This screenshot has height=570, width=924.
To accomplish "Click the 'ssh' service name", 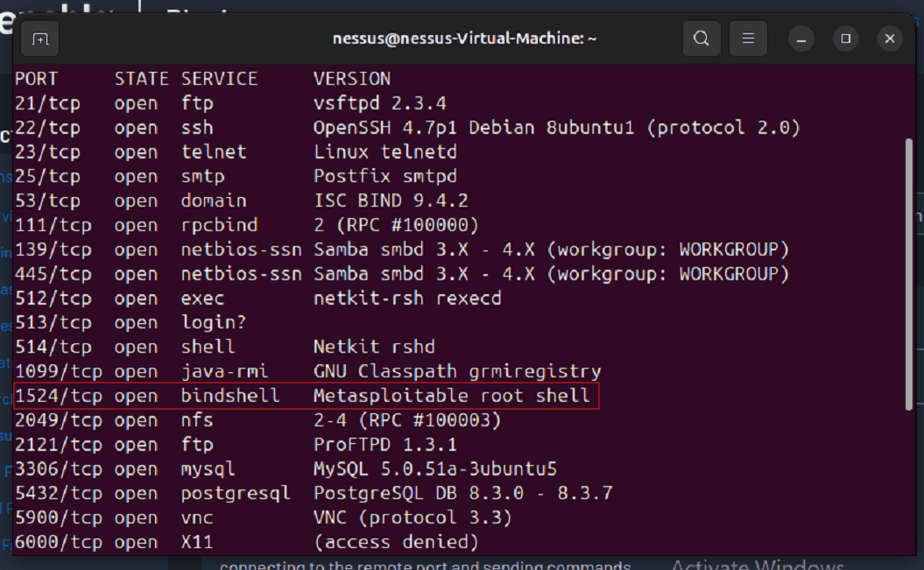I will 197,128.
